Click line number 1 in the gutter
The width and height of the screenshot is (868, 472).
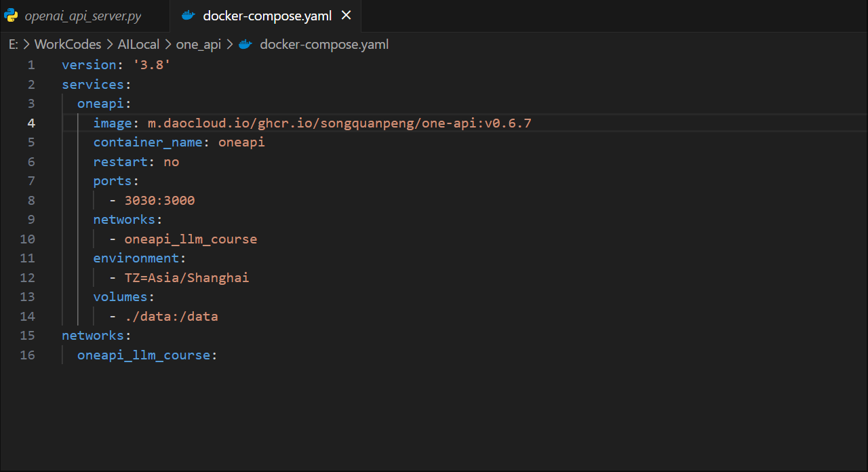coord(31,65)
